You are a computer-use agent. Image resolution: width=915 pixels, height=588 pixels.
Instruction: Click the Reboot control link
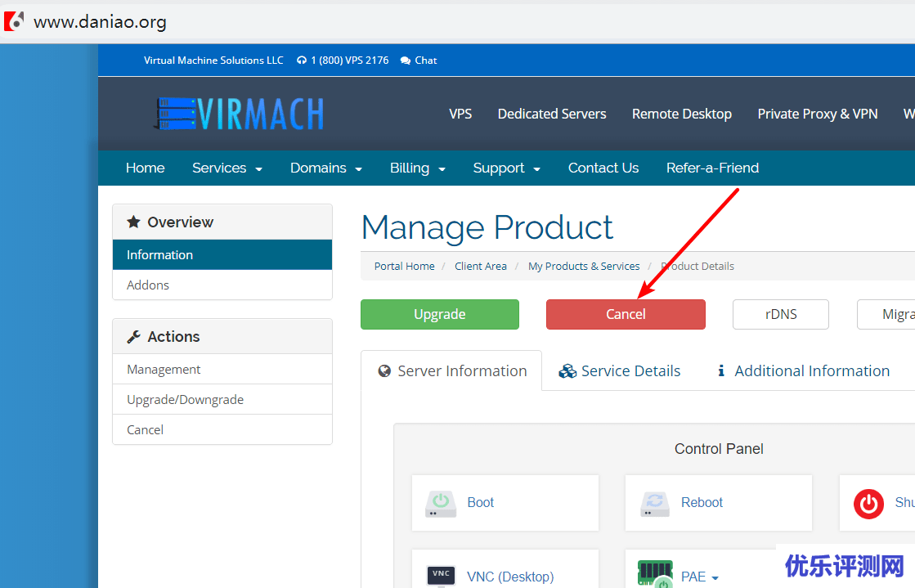(x=702, y=502)
